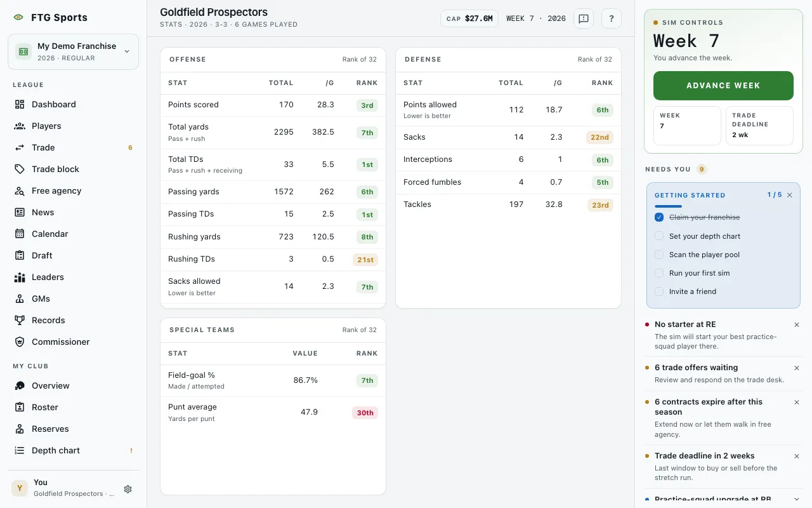Check 'Run your first sim' checkbox
The image size is (812, 508).
[659, 273]
